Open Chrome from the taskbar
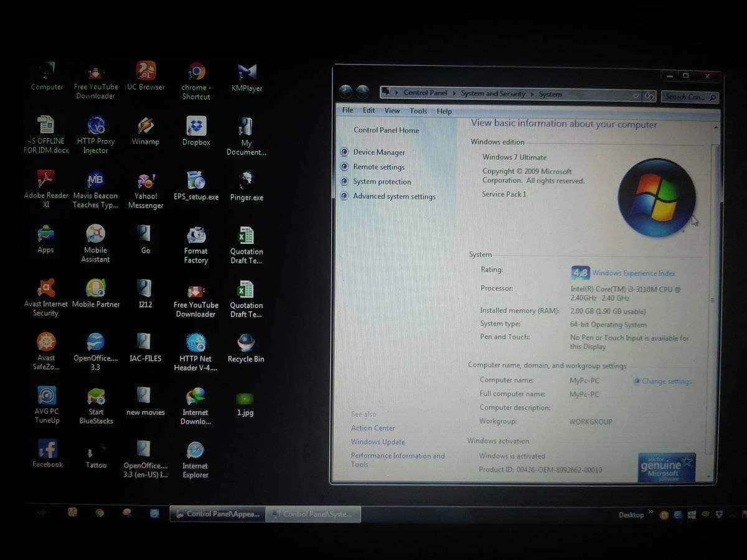 click(100, 513)
